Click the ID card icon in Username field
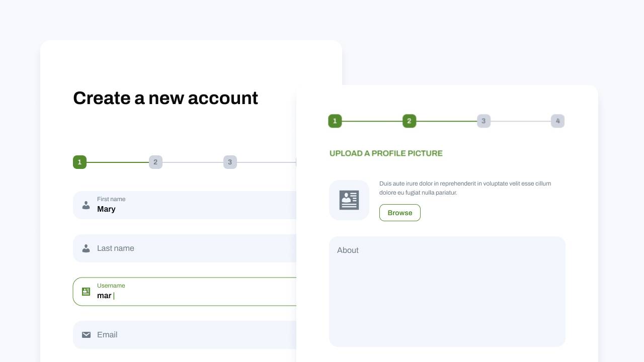 [x=86, y=292]
